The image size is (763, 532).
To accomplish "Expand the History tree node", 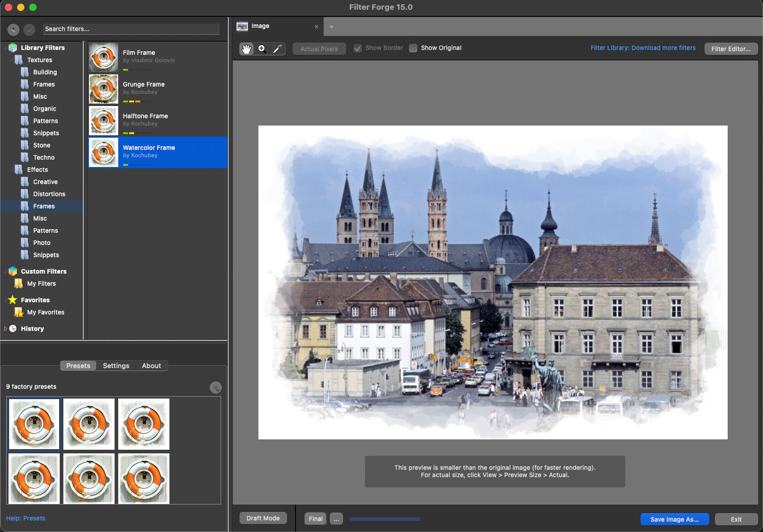I will tap(5, 328).
